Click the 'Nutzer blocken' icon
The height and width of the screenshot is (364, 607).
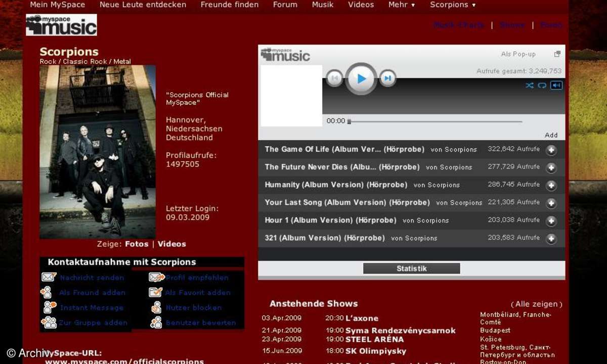pos(156,307)
